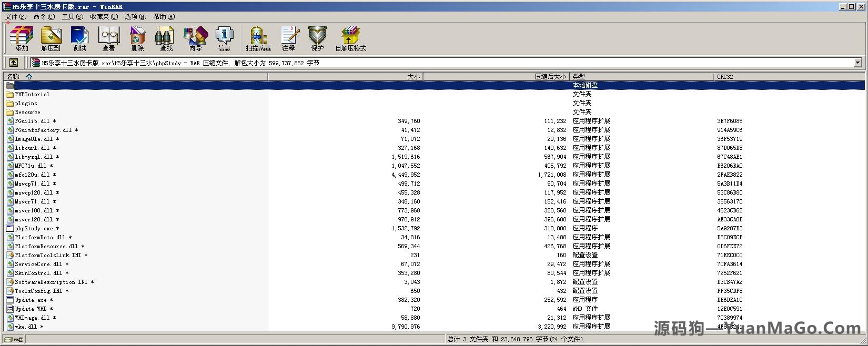This screenshot has height=346, width=868.
Task: Click size value 1,532,792 of phpStudy.exe
Action: 406,228
